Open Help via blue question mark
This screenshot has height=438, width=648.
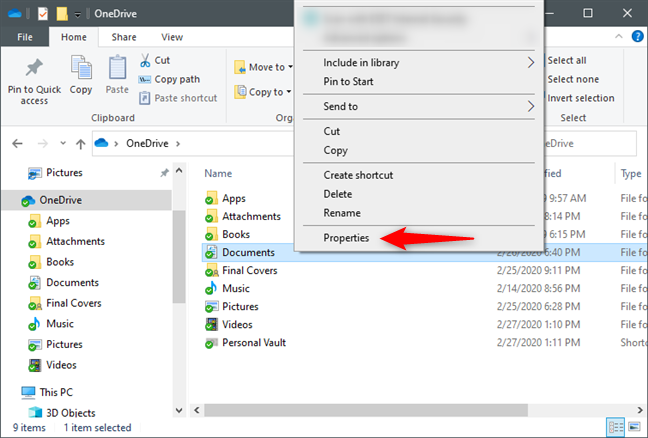[637, 36]
